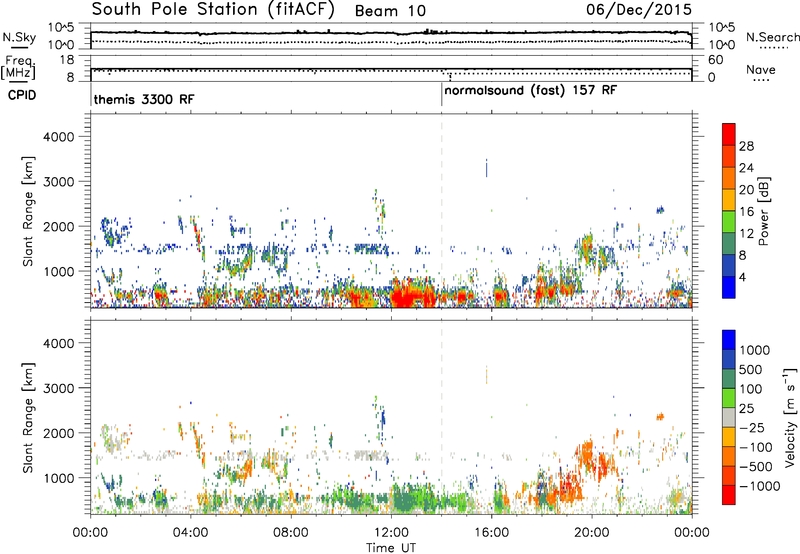Click the '-500' velocity colorbar tick

[x=755, y=467]
